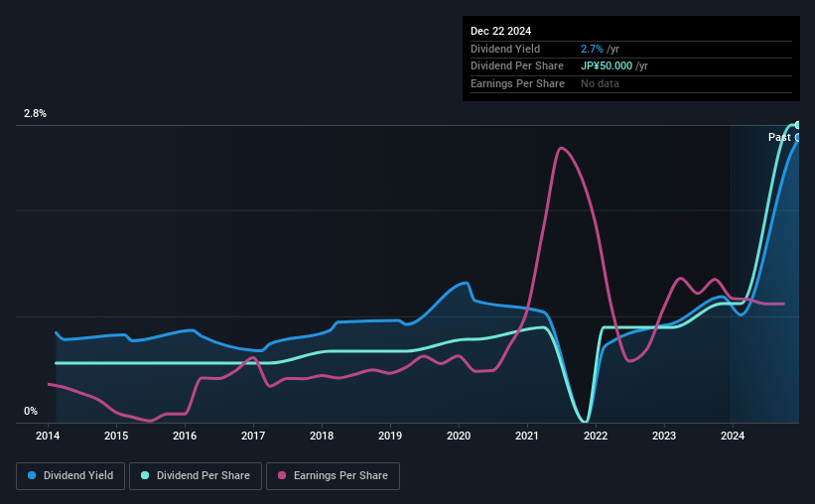The width and height of the screenshot is (815, 504).
Task: Click the 2.8% y-axis label
Action: pos(35,114)
